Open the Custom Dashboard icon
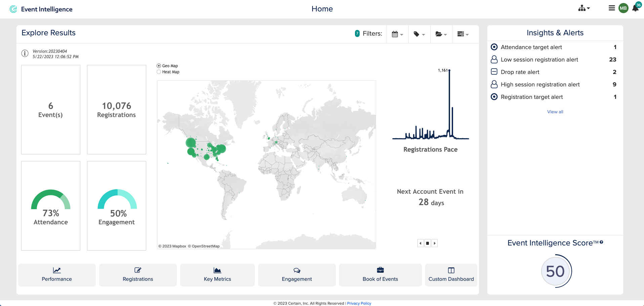Viewport: 644px width, 306px height. pos(451,270)
